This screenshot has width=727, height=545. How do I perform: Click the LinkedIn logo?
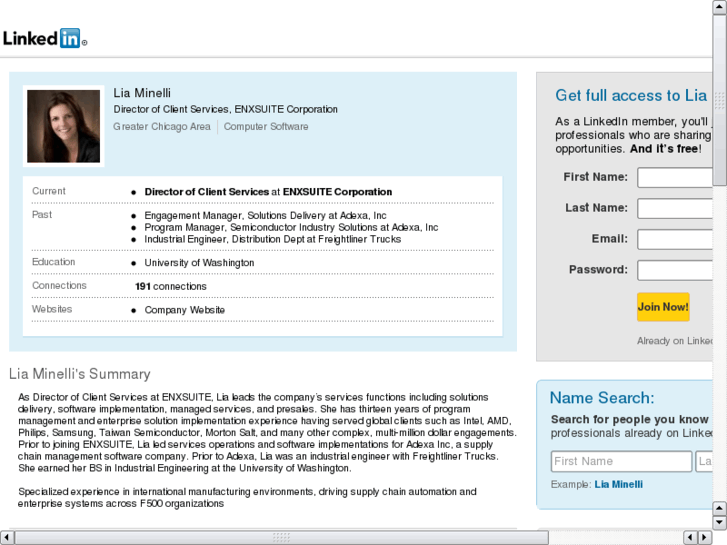click(x=45, y=38)
